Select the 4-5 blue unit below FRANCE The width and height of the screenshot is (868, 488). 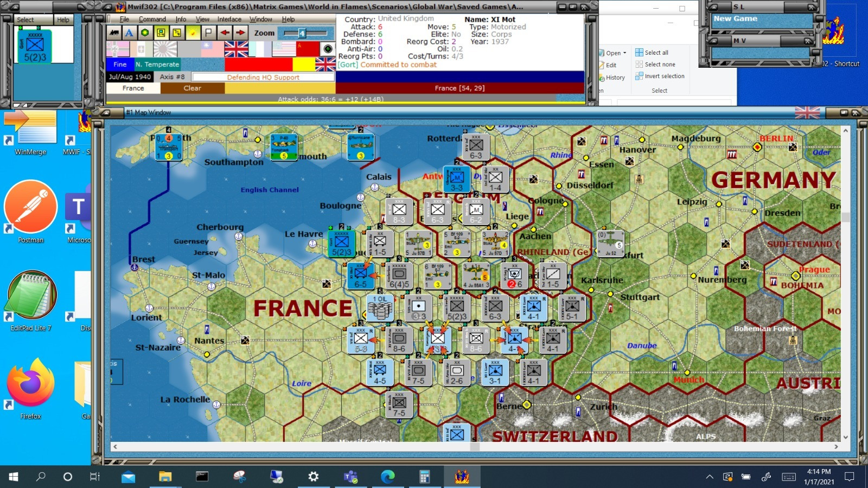click(x=380, y=372)
